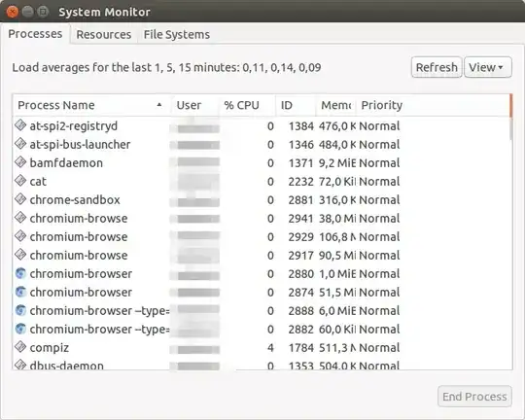Click Chromium icon of process ID 2874
The height and width of the screenshot is (420, 525).
pyautogui.click(x=20, y=292)
